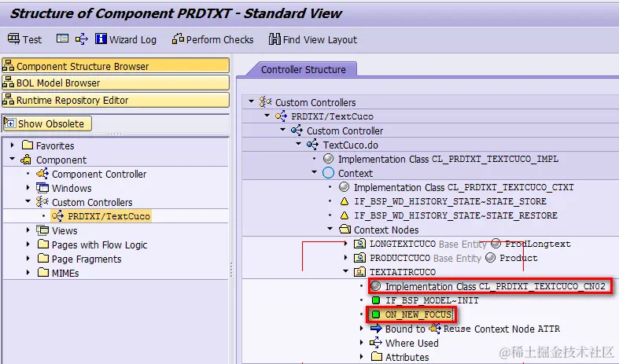Collapse the Component node
This screenshot has height=364, width=619.
(x=13, y=159)
